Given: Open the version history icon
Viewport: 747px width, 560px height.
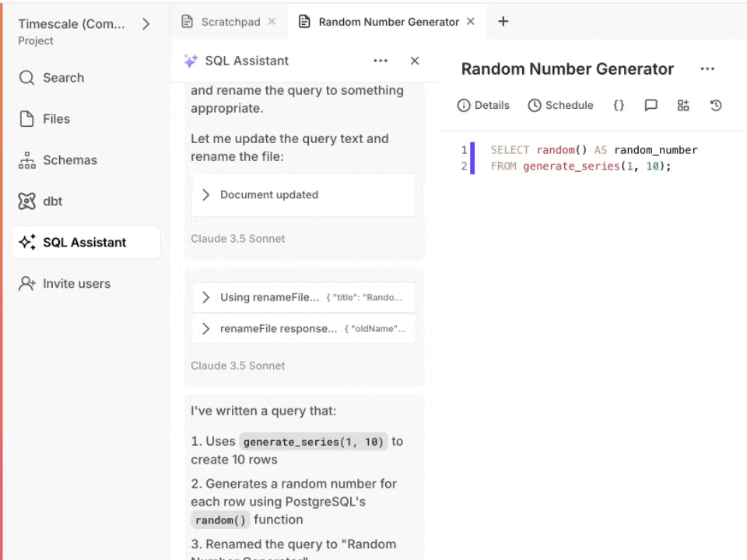Looking at the screenshot, I should (716, 105).
